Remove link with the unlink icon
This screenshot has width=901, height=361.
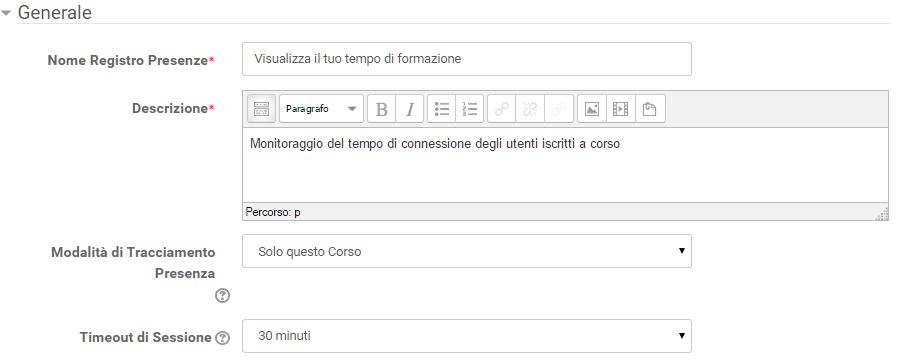(x=530, y=109)
